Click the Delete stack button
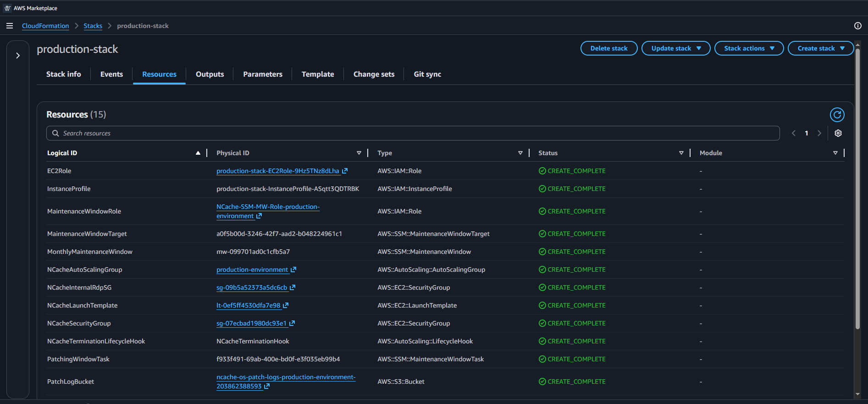Screen dimensions: 868x404 click(x=609, y=48)
